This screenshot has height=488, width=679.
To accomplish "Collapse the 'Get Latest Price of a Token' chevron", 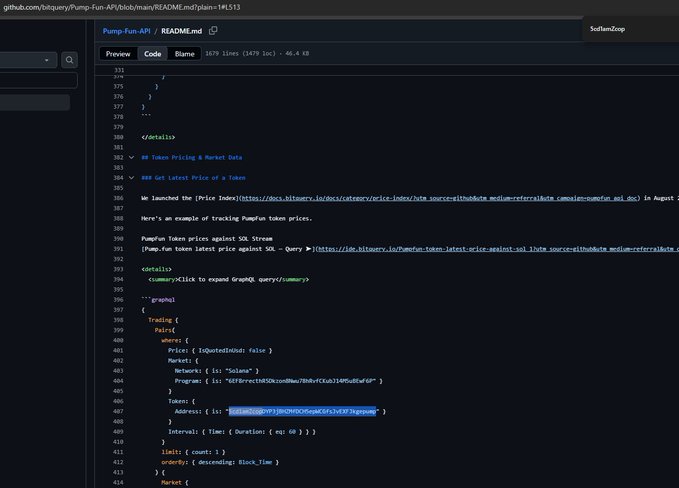I will 131,178.
